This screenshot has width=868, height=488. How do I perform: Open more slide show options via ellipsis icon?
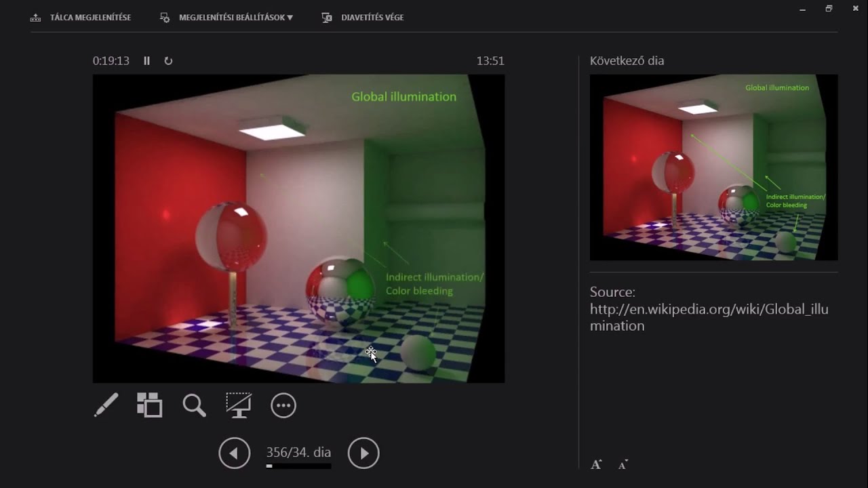click(283, 405)
